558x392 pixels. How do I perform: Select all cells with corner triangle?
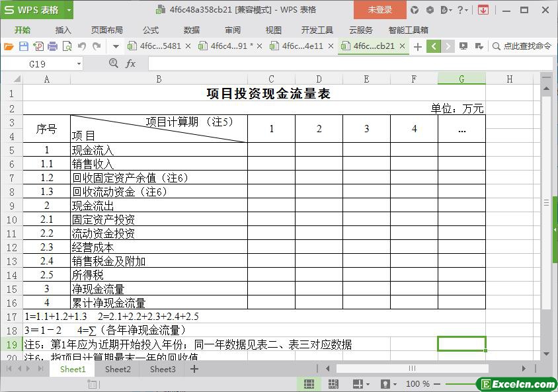click(x=17, y=79)
